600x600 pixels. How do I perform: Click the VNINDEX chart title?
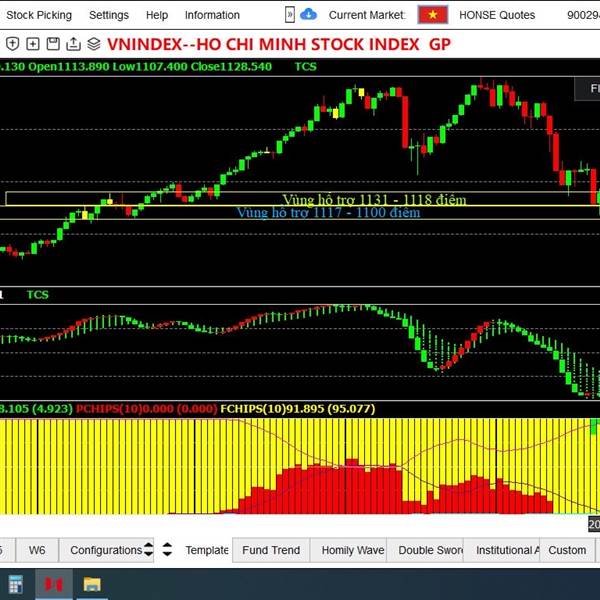pyautogui.click(x=279, y=44)
